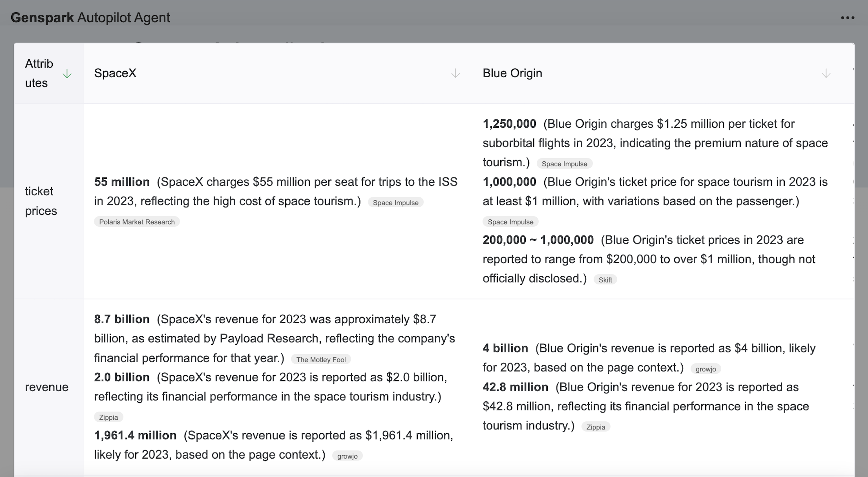Image resolution: width=868 pixels, height=477 pixels.
Task: Open the three-dot options menu
Action: pos(847,18)
